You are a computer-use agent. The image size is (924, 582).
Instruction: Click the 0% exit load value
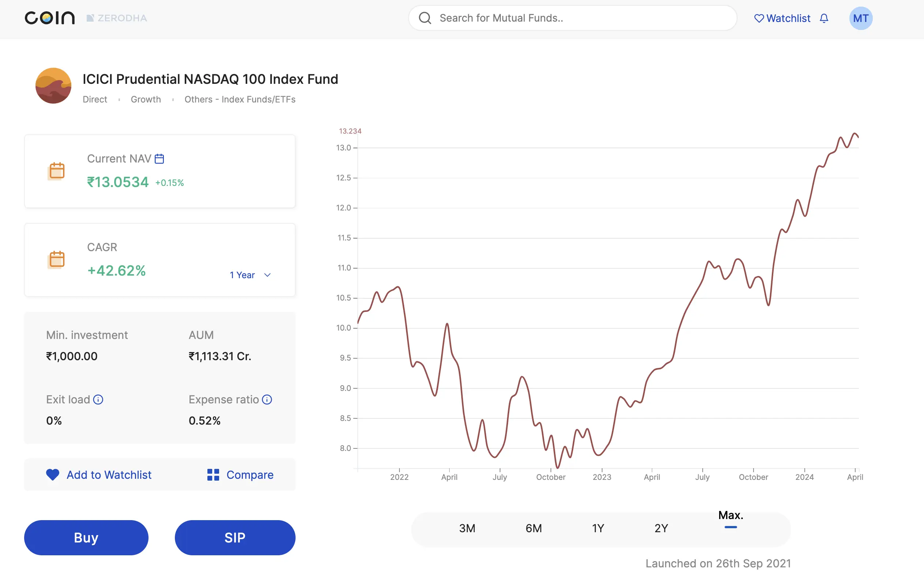(x=54, y=421)
